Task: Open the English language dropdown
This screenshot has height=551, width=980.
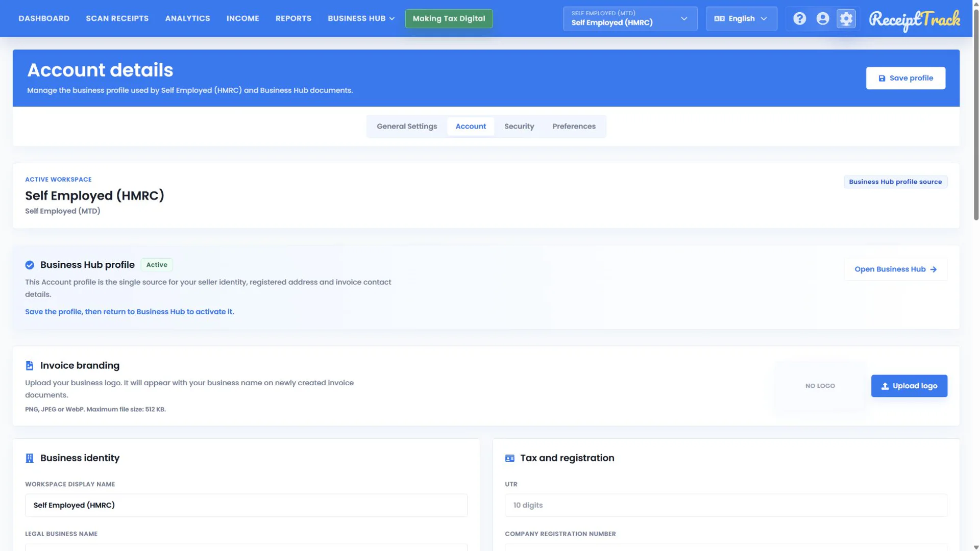Action: 741,19
